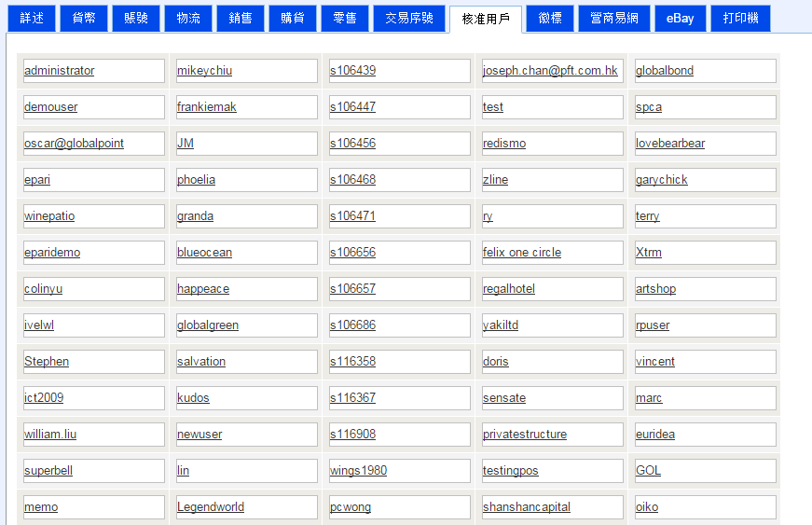Open joseph.chan@pft.com.hk user link

(550, 71)
